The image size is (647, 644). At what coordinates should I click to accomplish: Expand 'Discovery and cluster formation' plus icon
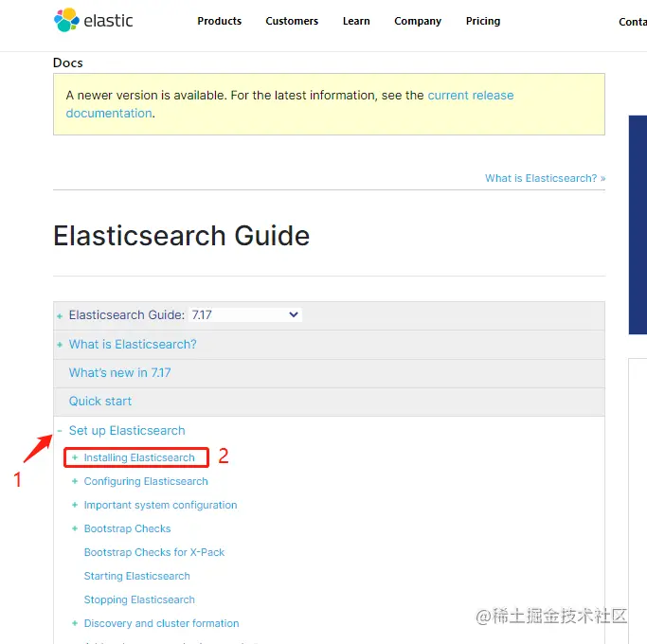75,623
